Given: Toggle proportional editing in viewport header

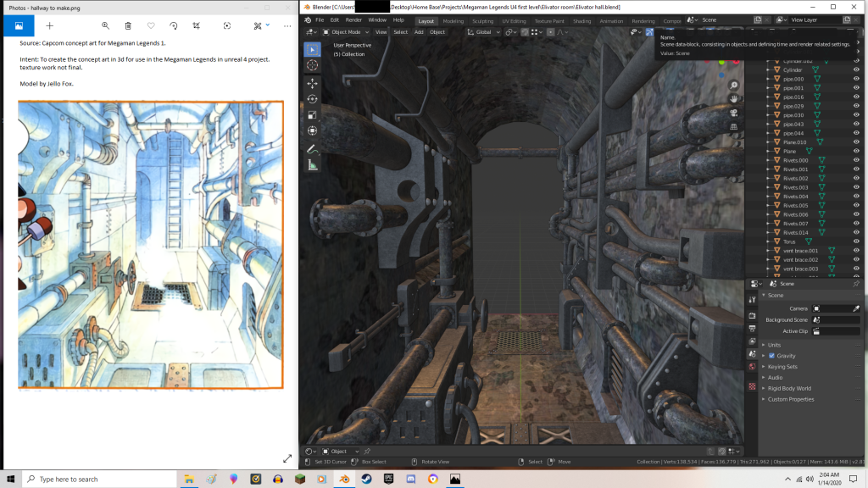Looking at the screenshot, I should click(x=550, y=32).
